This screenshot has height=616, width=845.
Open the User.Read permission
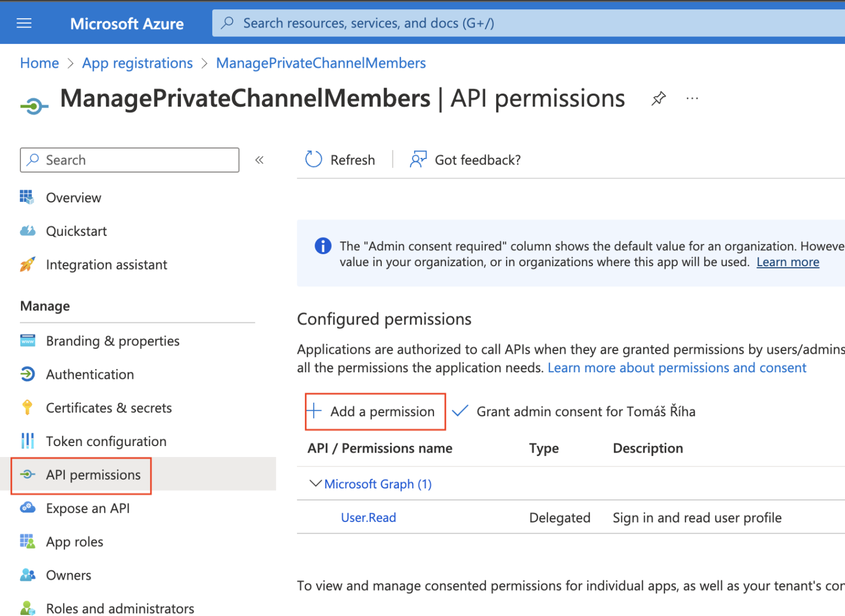[x=369, y=518]
